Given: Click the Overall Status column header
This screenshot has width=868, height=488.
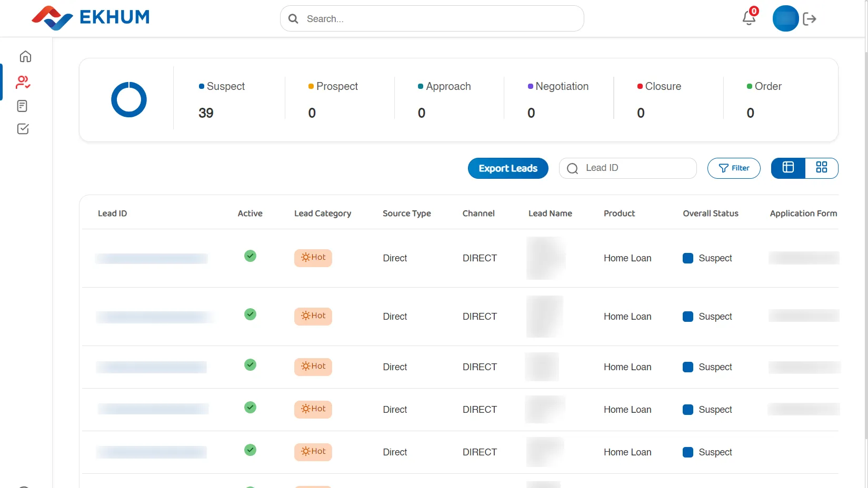Looking at the screenshot, I should pyautogui.click(x=711, y=213).
